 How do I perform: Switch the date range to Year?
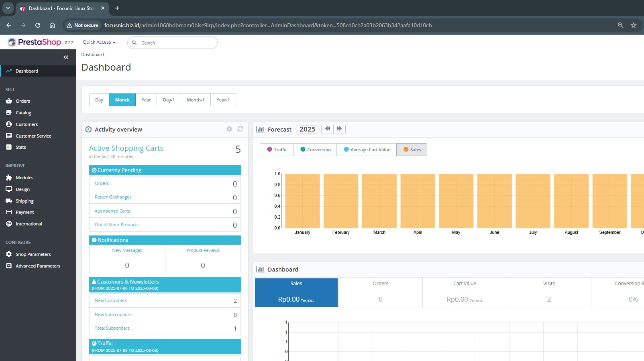[146, 100]
